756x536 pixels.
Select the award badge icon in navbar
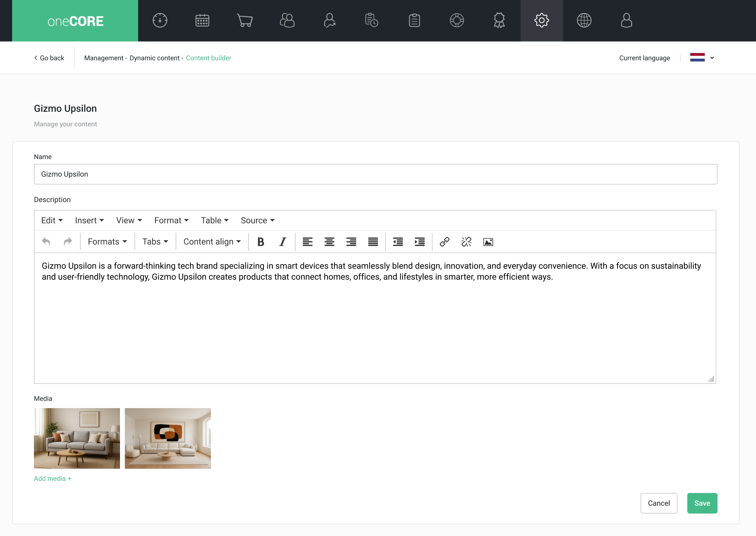click(499, 20)
